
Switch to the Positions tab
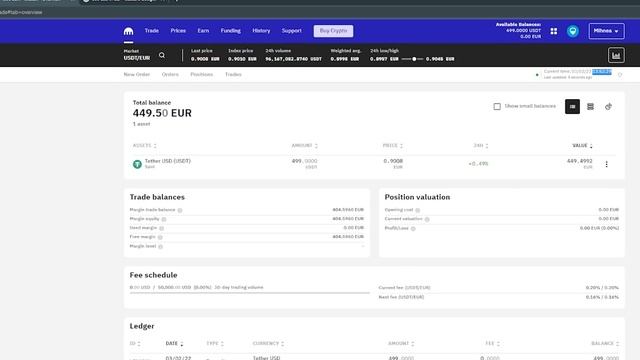[x=202, y=74]
